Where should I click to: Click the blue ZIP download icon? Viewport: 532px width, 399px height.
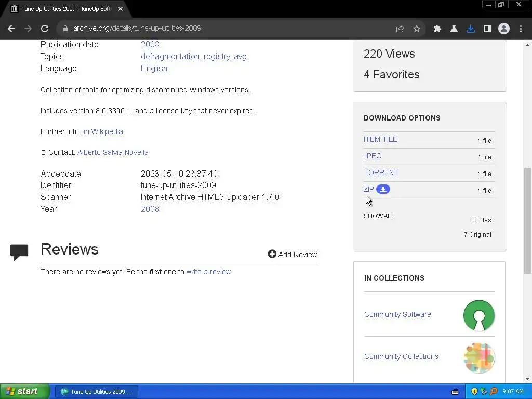point(383,189)
